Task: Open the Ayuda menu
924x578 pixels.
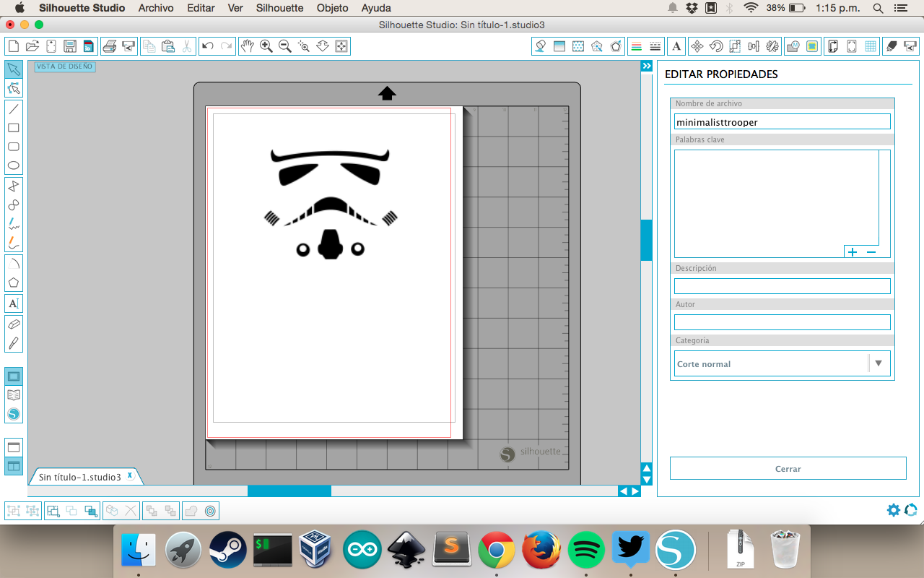Action: click(376, 8)
